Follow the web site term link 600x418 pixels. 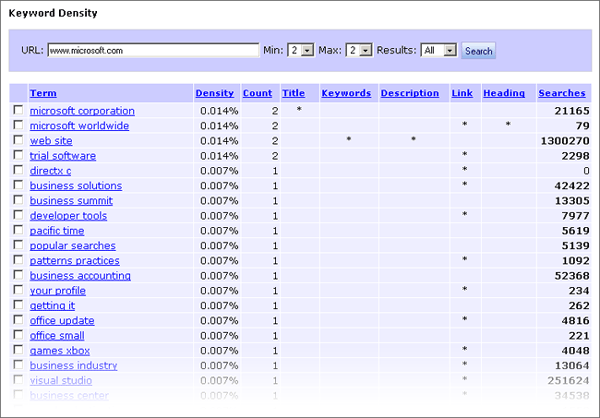tap(51, 141)
